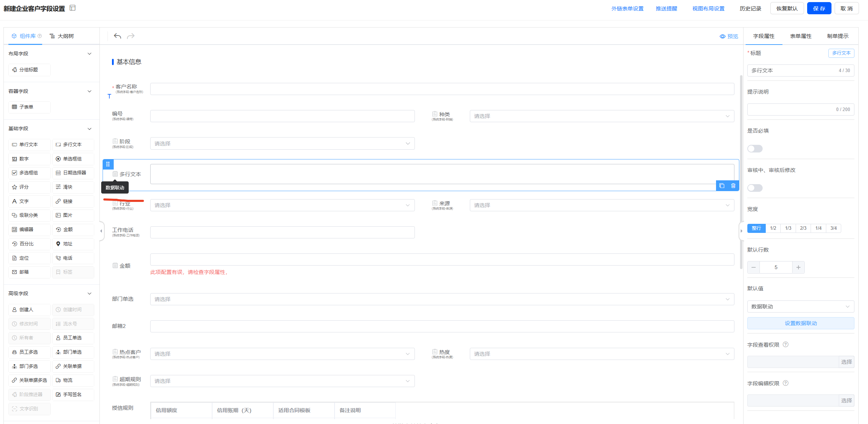Toggle the 审核中、审核后修改 switch

[x=755, y=188]
